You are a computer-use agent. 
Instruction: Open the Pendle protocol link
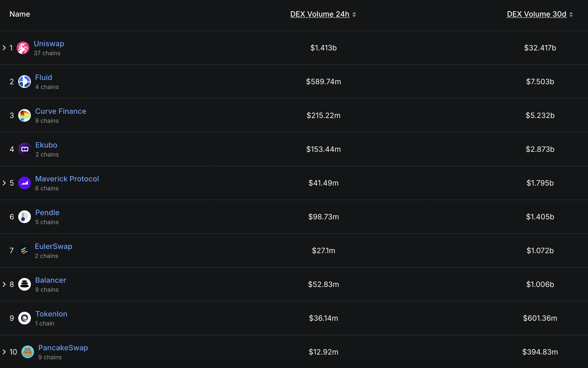point(47,213)
